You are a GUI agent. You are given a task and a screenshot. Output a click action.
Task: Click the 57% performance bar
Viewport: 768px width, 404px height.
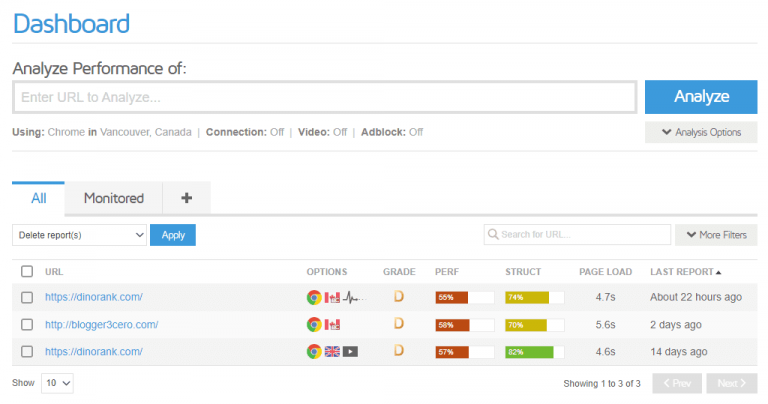click(464, 352)
